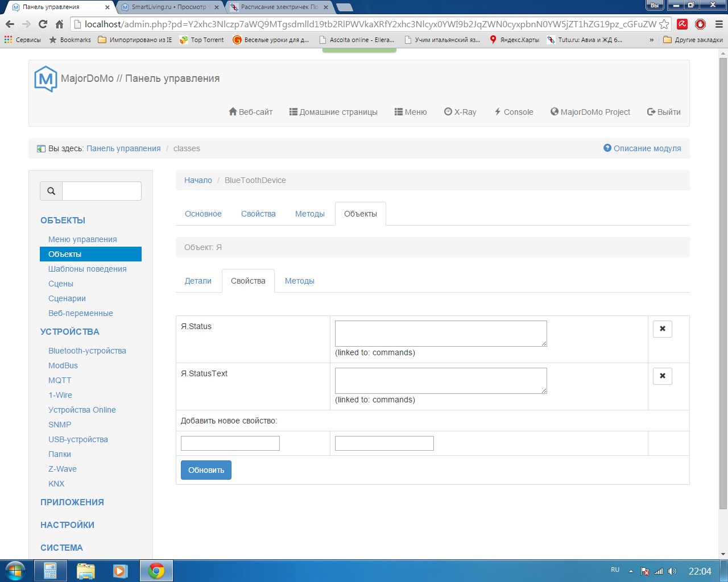Screen dimensions: 728x582
Task: Open 1-Wire in the sidebar
Action: (60, 395)
